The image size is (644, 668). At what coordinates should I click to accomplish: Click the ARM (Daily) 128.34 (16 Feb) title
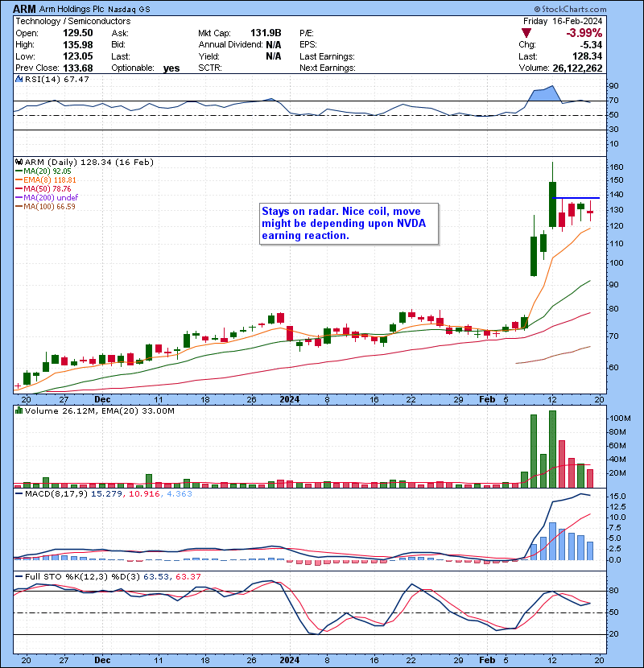[89, 163]
